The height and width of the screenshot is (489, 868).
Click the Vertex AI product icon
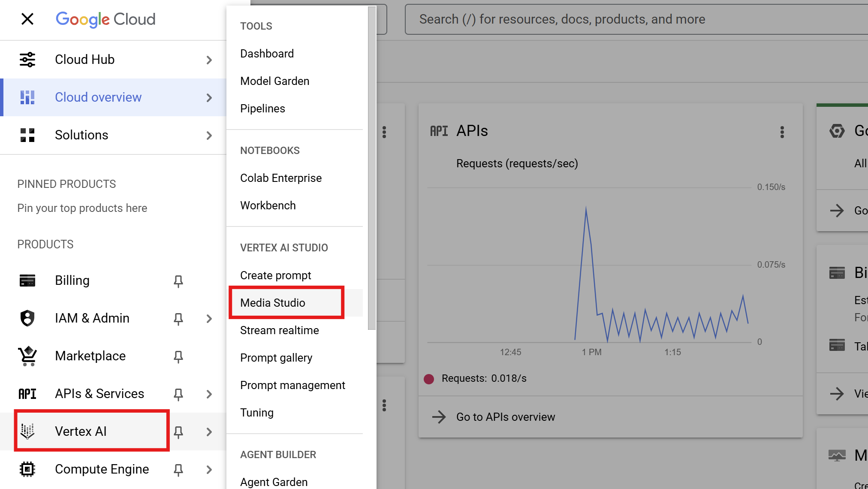tap(27, 432)
